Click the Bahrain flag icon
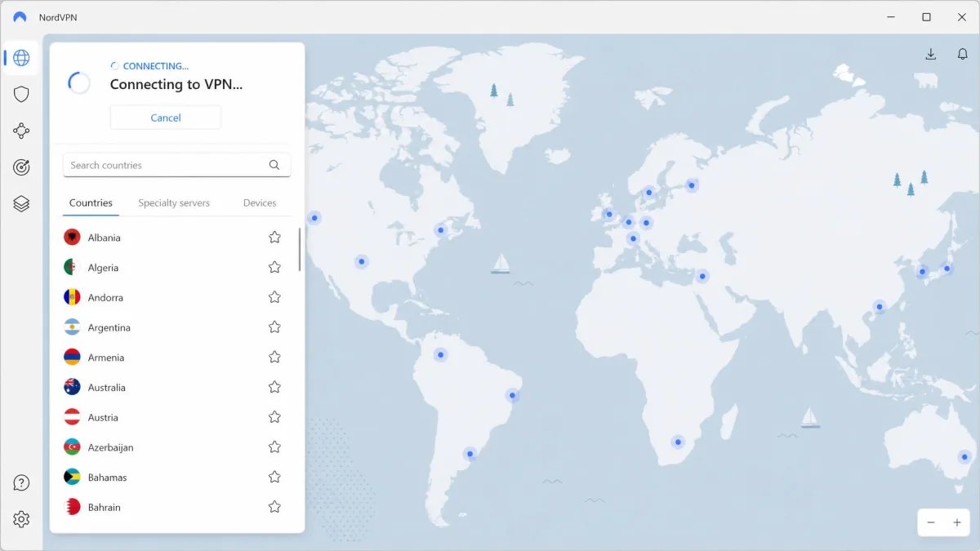This screenshot has width=980, height=551. (72, 507)
